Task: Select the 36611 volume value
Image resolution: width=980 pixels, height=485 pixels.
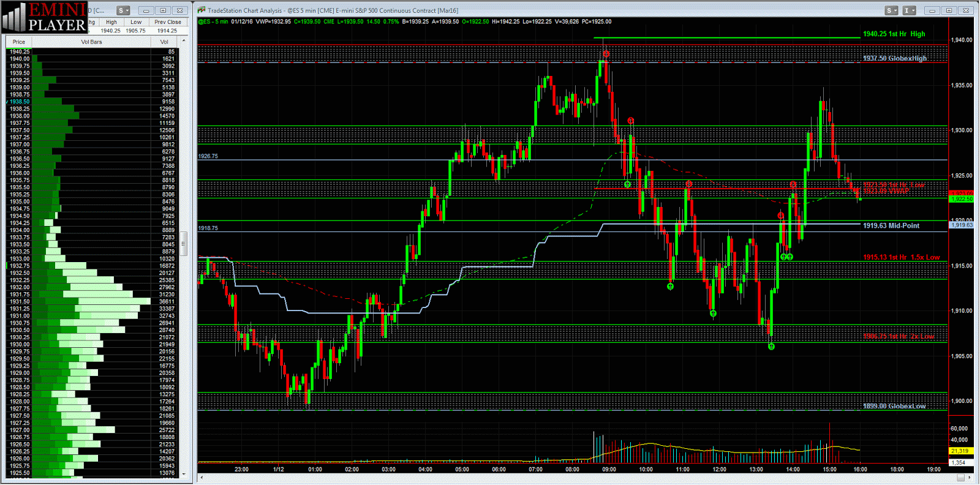Action: [167, 301]
